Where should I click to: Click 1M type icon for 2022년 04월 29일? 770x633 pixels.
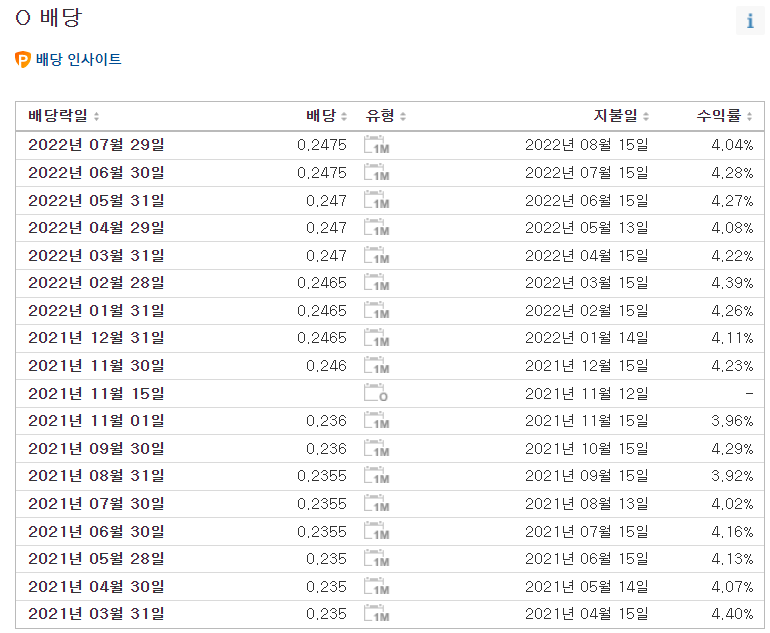tap(377, 228)
